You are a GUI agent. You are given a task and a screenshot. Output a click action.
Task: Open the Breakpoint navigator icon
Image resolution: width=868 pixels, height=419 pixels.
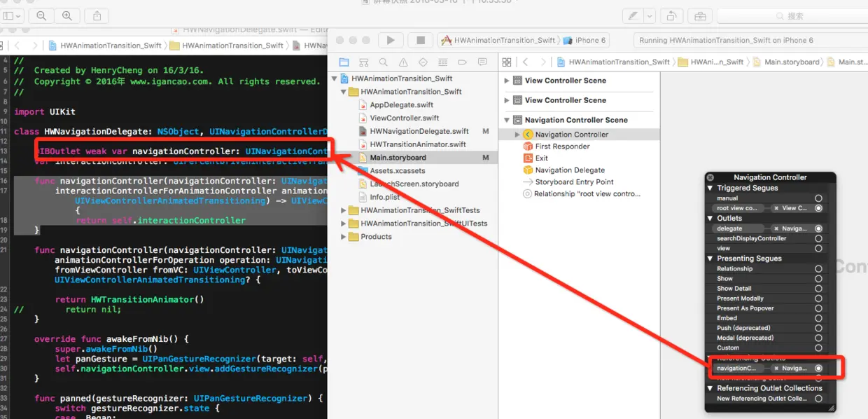pos(463,62)
